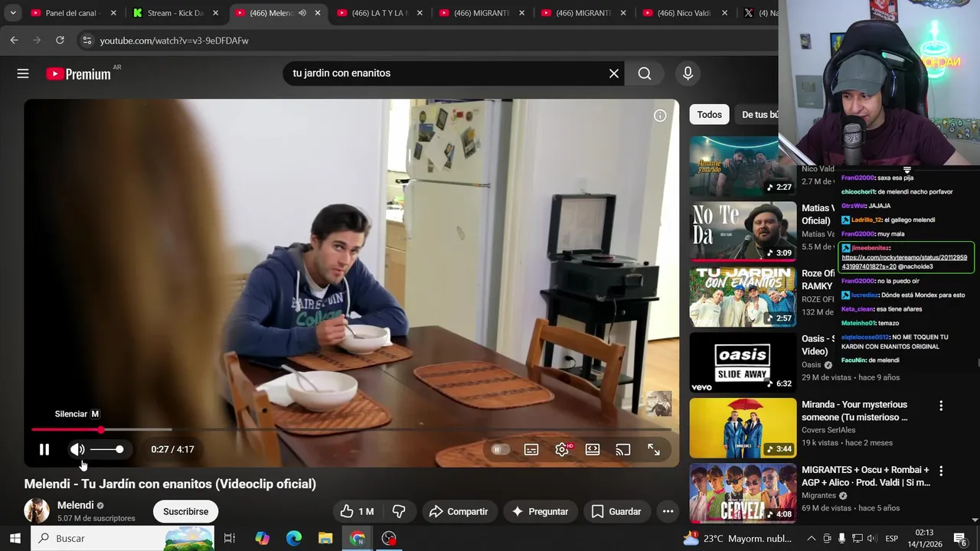This screenshot has width=980, height=551.
Task: Adjust the player volume slider
Action: point(107,450)
